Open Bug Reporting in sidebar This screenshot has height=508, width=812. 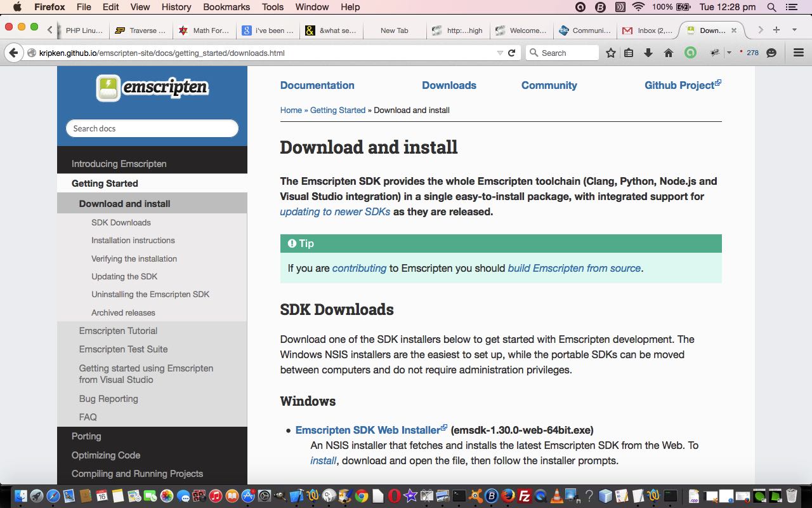[152, 399]
